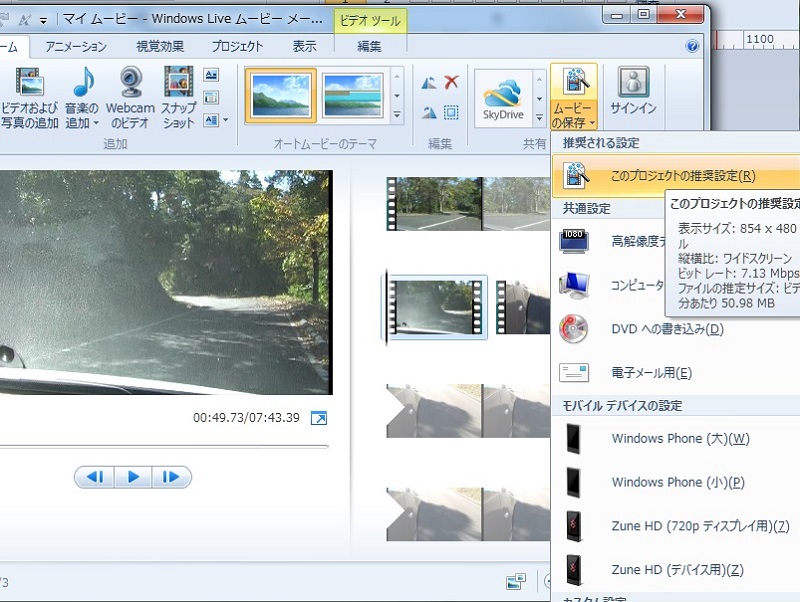Image resolution: width=800 pixels, height=602 pixels.
Task: Select Zune HD 720p display setting
Action: click(676, 526)
